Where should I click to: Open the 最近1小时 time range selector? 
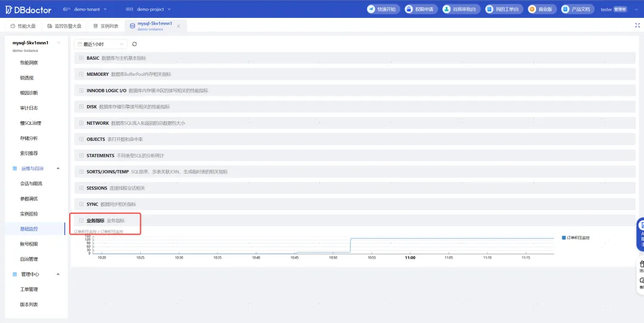(x=101, y=44)
